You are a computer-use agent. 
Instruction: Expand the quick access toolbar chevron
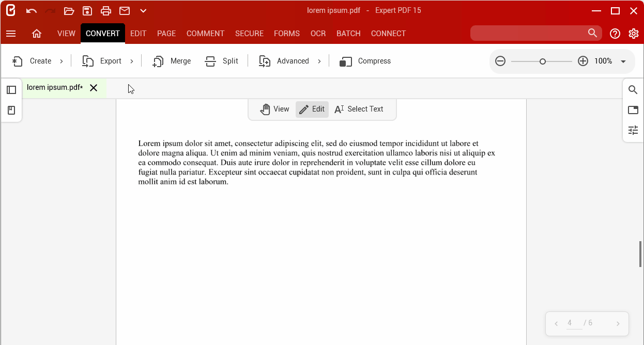click(x=143, y=11)
